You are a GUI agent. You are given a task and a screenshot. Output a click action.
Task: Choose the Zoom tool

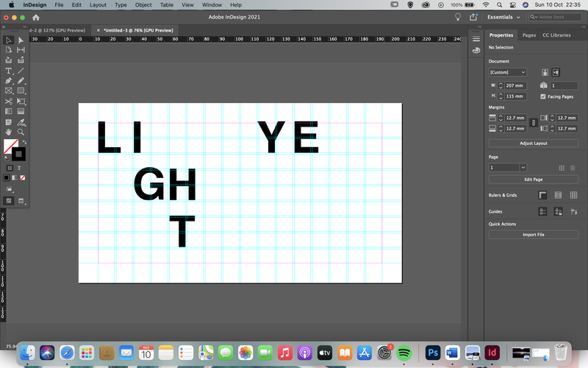(21, 132)
